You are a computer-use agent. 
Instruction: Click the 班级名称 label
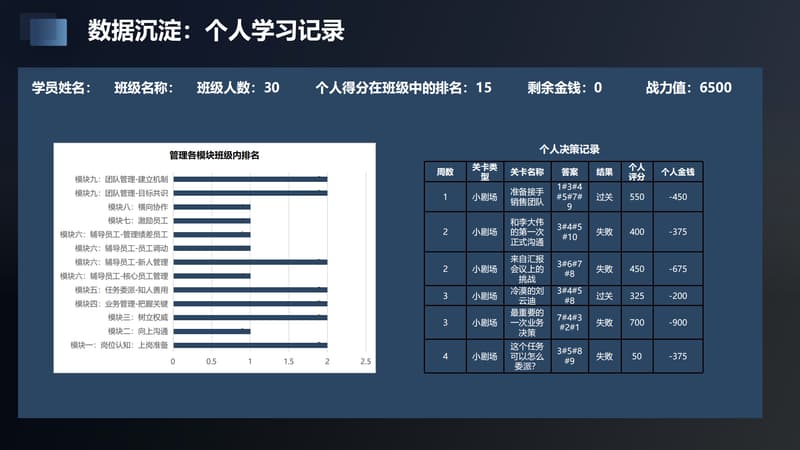(x=147, y=88)
